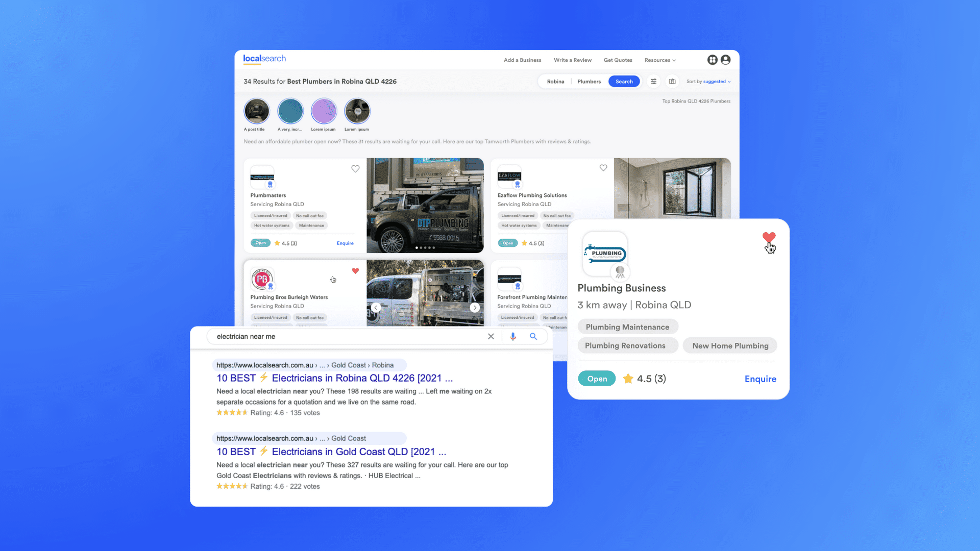Open the Plumbers category selector
Viewport: 980px width, 551px height.
click(589, 82)
